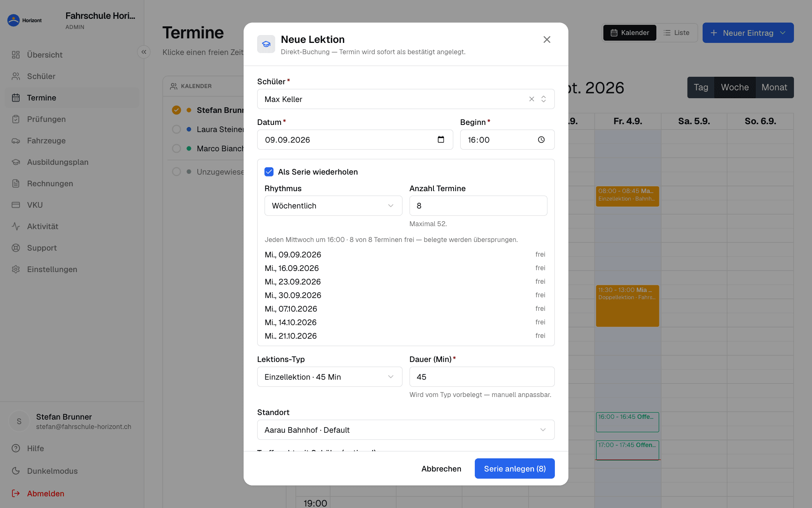Uncheck Als Serie wiederholen checkbox
This screenshot has width=812, height=508.
point(269,172)
